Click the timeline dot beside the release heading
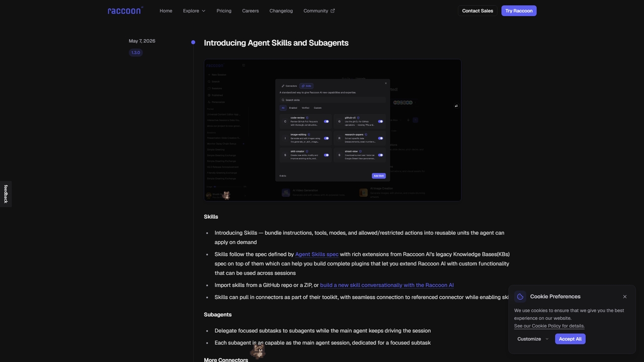Screen dimensions: 644x362 tap(193, 42)
